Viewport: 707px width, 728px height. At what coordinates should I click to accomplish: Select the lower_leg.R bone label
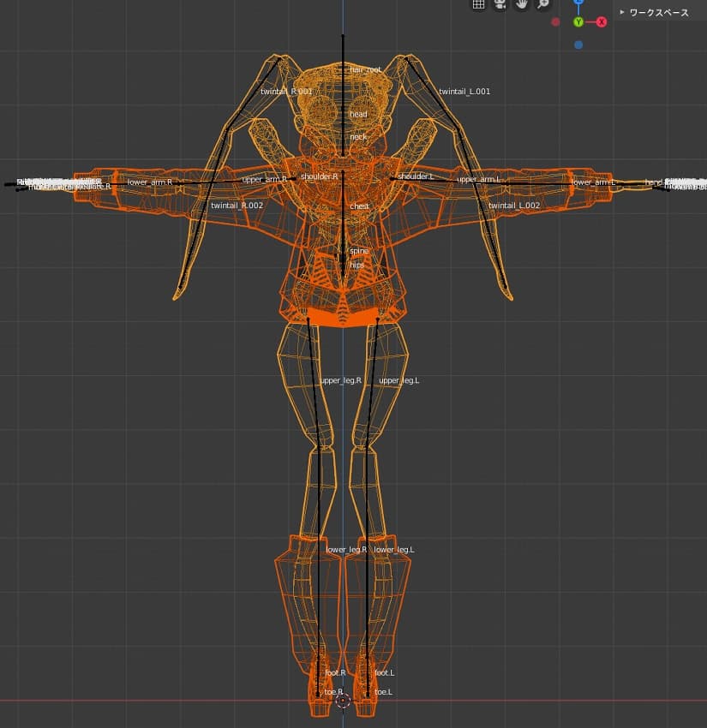pos(346,550)
